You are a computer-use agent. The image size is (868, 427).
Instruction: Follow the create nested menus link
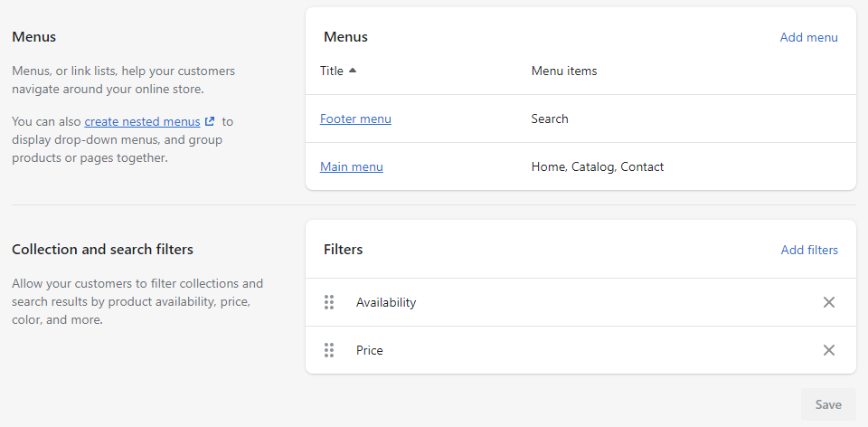pos(142,121)
